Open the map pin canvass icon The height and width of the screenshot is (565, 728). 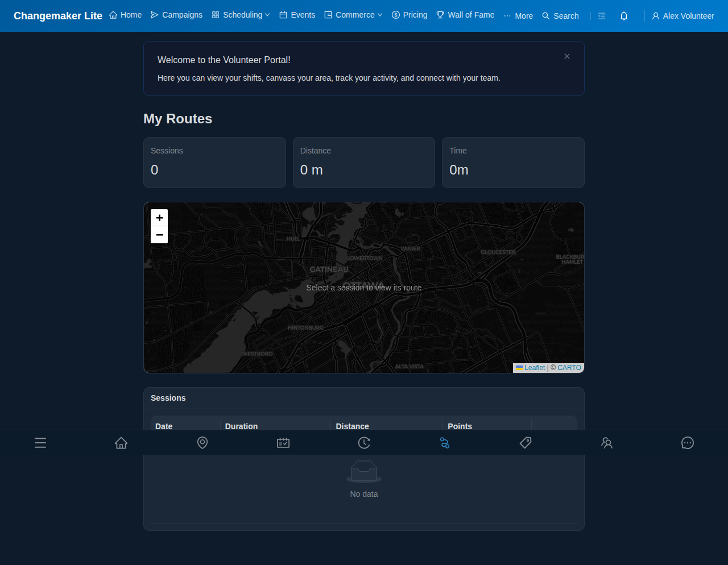(x=202, y=443)
